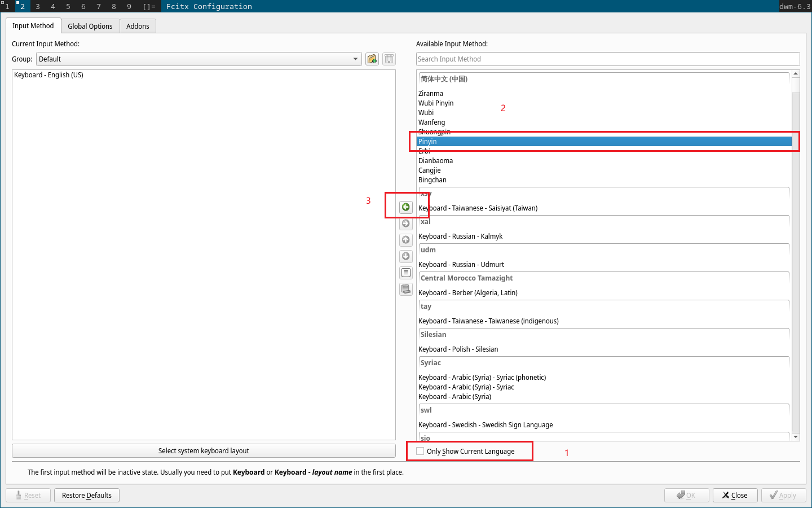The width and height of the screenshot is (812, 508).
Task: Select Keyboard - Taiwanese - Taiwanese (indigenous)
Action: [604, 321]
